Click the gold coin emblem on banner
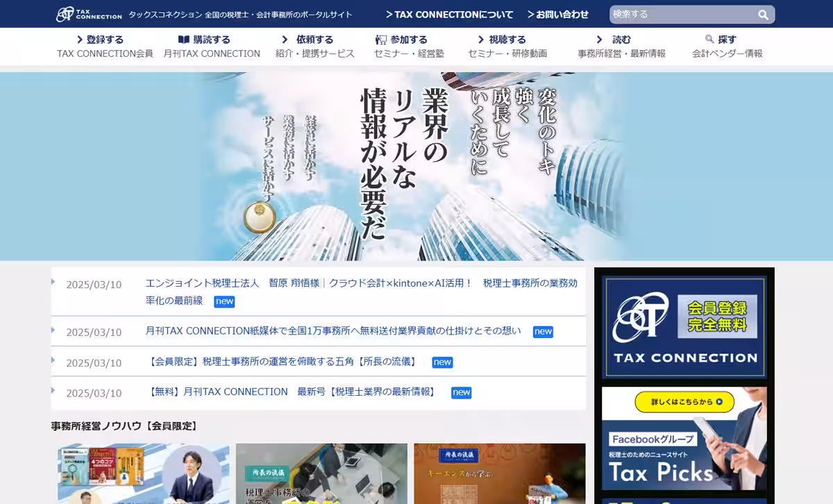Viewport: 833px width, 504px height. 260,217
